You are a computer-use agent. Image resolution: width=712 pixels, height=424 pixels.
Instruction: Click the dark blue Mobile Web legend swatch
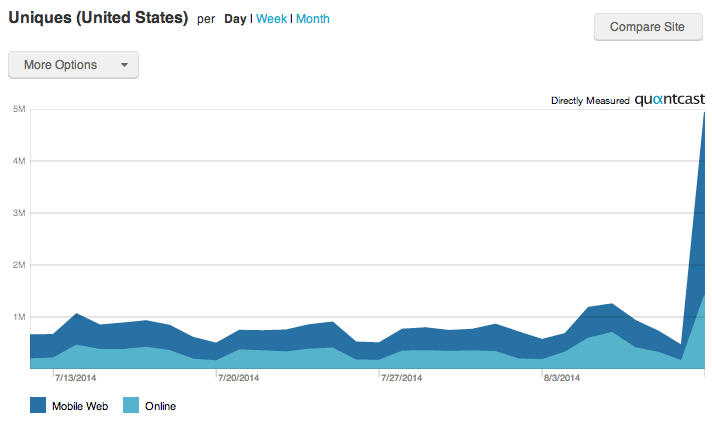[38, 405]
